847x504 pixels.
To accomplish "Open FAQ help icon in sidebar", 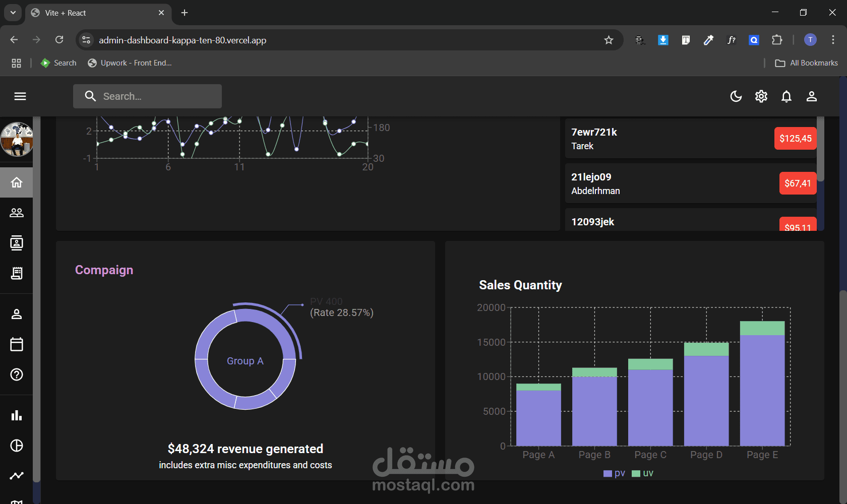I will tap(17, 374).
